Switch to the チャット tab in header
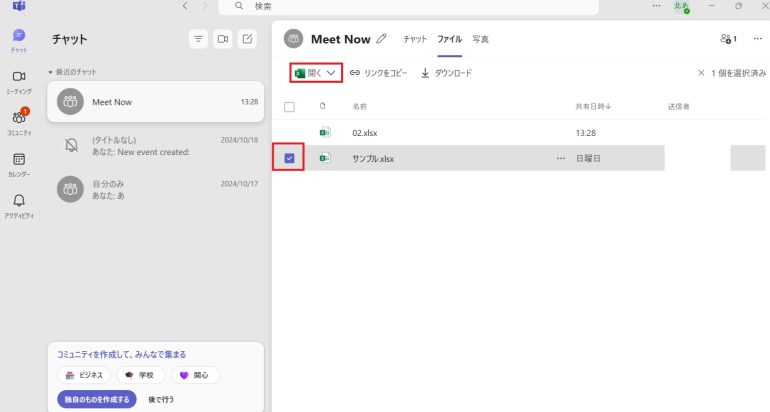The width and height of the screenshot is (770, 412). [x=414, y=39]
